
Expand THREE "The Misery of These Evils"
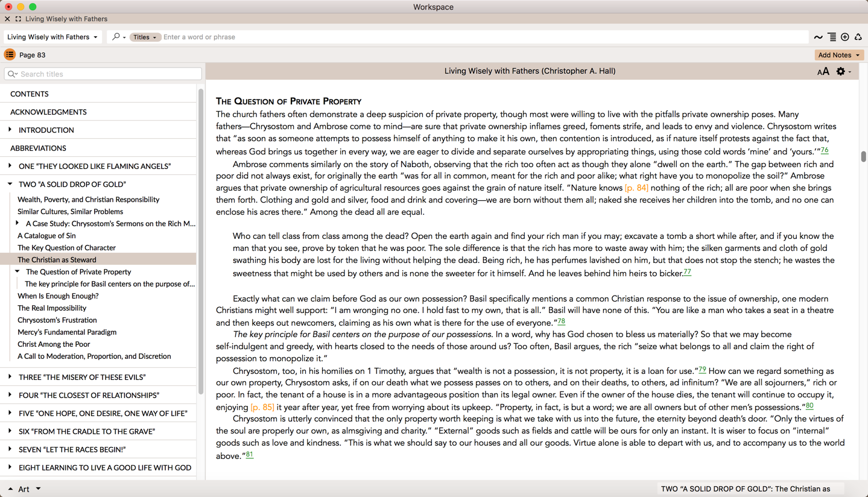point(10,377)
